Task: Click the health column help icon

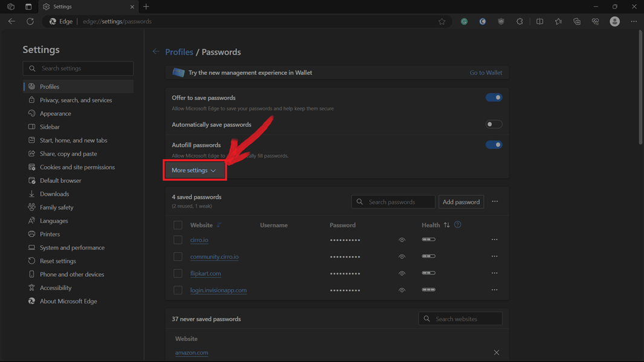Action: coord(457,224)
